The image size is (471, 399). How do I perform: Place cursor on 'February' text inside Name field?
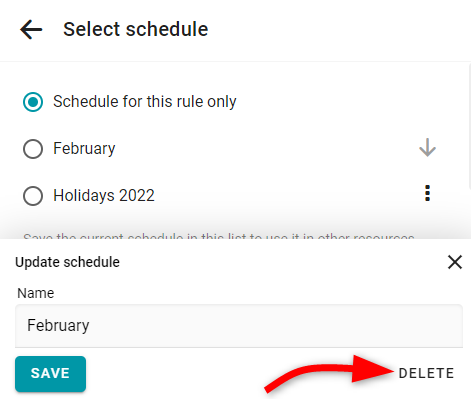(x=58, y=326)
